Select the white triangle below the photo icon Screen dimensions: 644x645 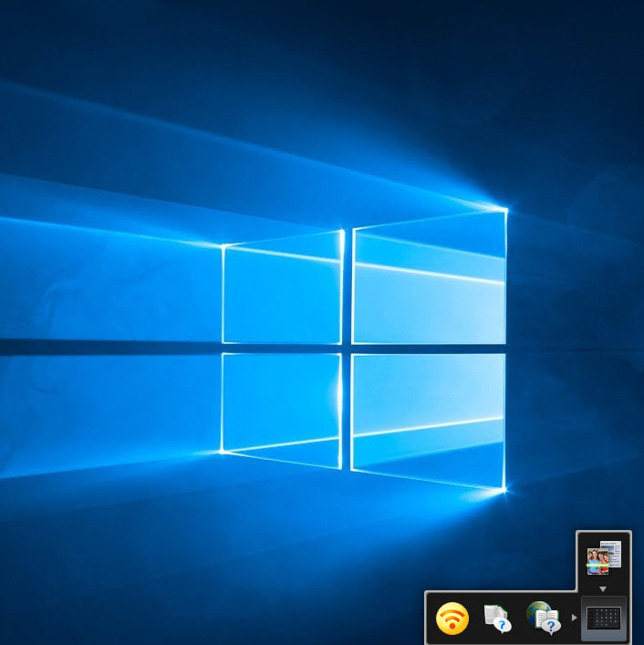point(603,589)
